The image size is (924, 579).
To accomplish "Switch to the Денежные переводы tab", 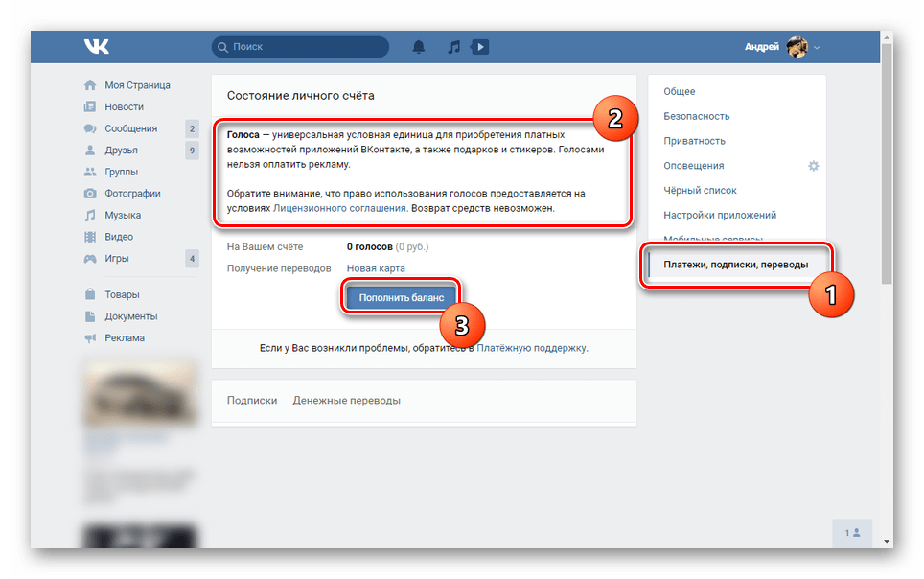I will 347,401.
